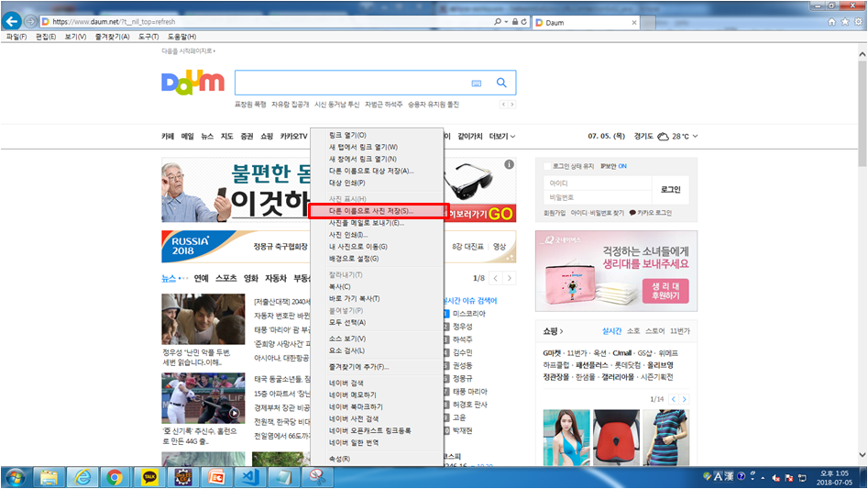868x489 pixels.
Task: Open 카카오TV in navigation bar
Action: point(293,136)
